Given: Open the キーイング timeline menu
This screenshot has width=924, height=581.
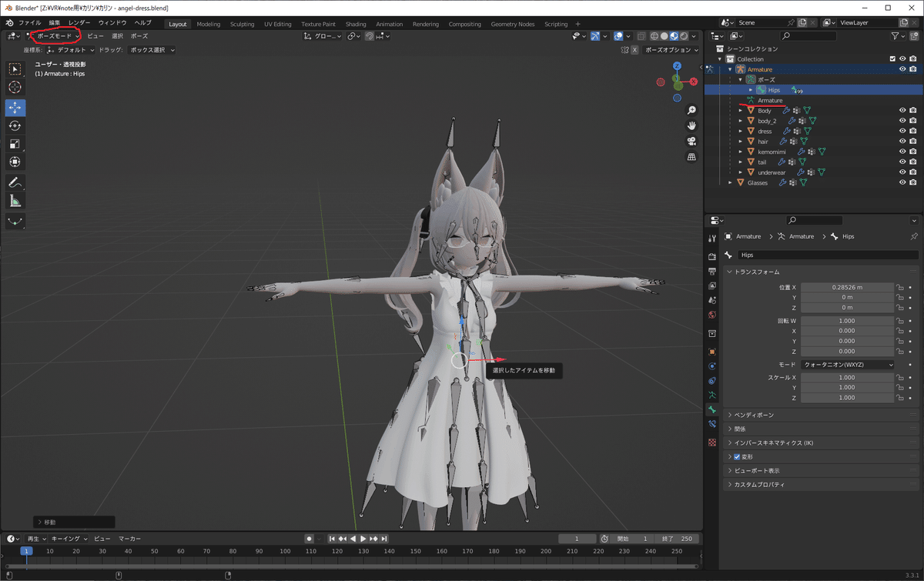Looking at the screenshot, I should click(70, 539).
